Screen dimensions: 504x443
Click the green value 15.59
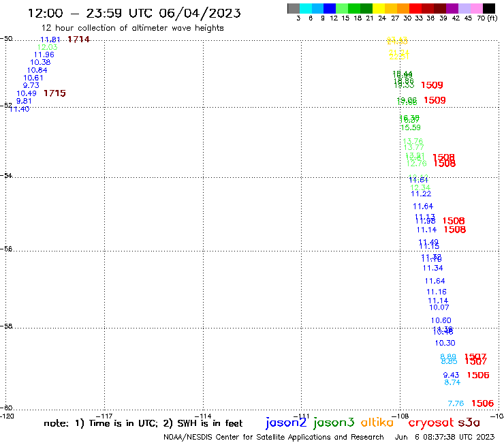click(411, 127)
